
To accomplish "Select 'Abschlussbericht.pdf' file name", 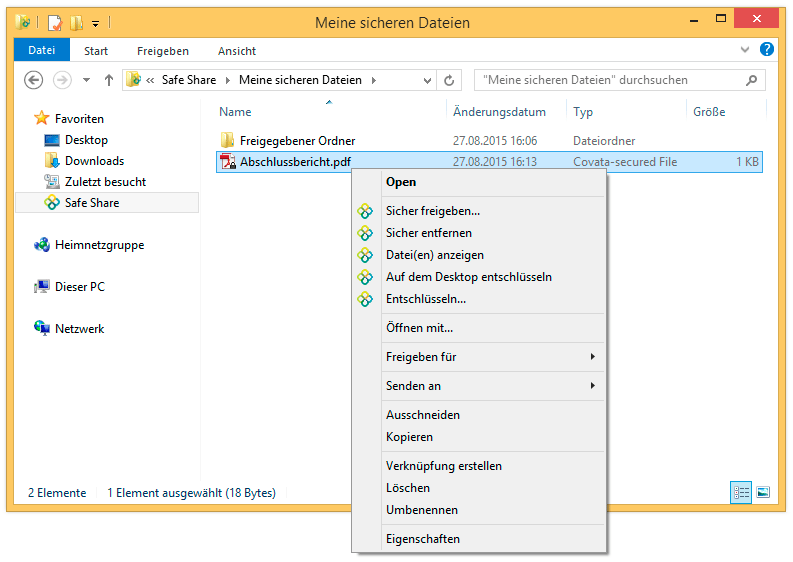I will (x=295, y=162).
